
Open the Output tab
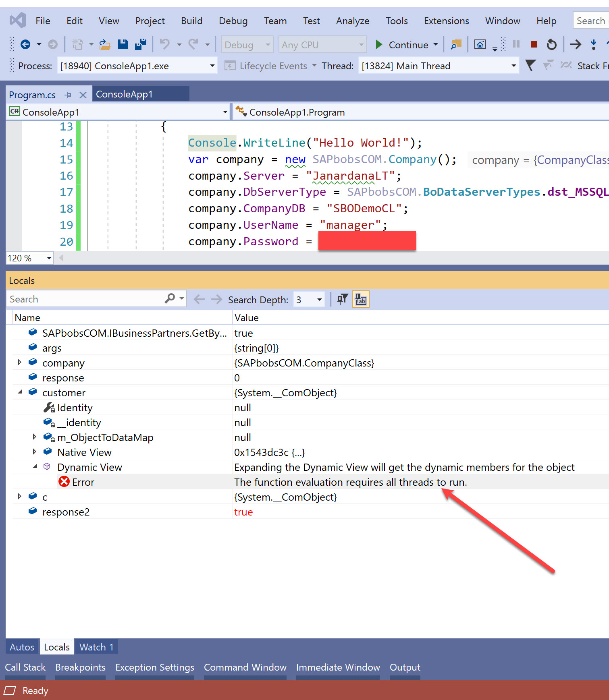(405, 667)
